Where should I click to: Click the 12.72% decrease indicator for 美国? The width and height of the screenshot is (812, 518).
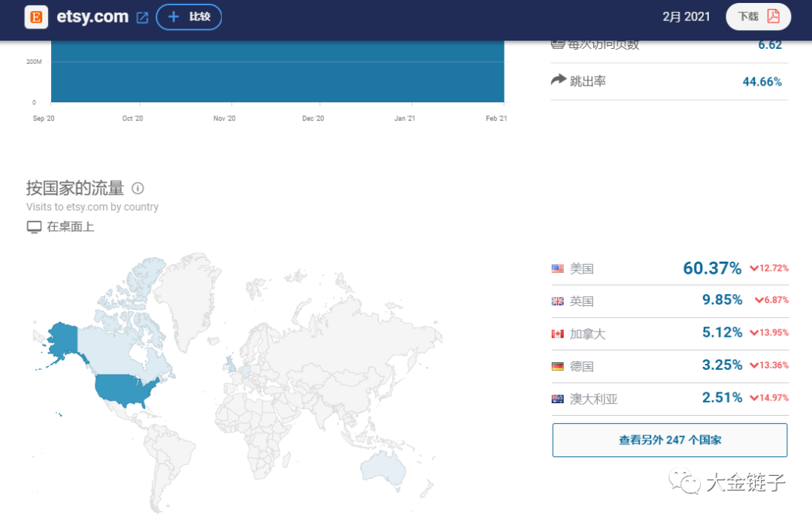click(x=769, y=268)
